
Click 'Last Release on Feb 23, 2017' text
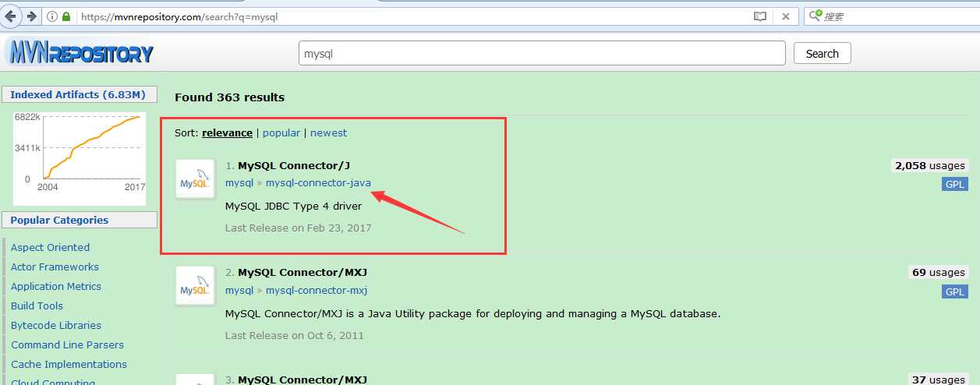299,228
